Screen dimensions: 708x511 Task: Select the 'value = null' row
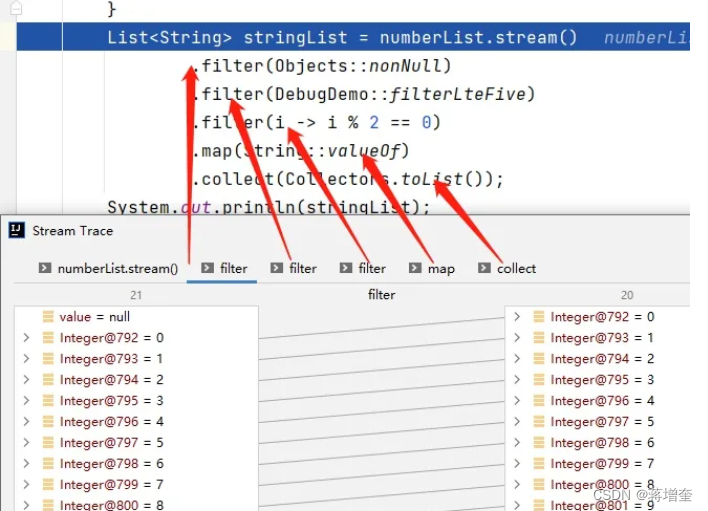coord(136,317)
